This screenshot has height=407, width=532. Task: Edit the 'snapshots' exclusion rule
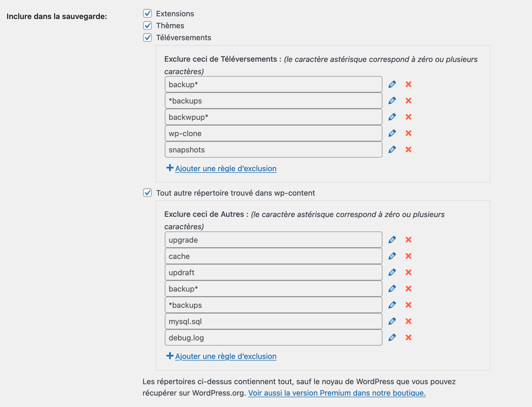pyautogui.click(x=392, y=150)
